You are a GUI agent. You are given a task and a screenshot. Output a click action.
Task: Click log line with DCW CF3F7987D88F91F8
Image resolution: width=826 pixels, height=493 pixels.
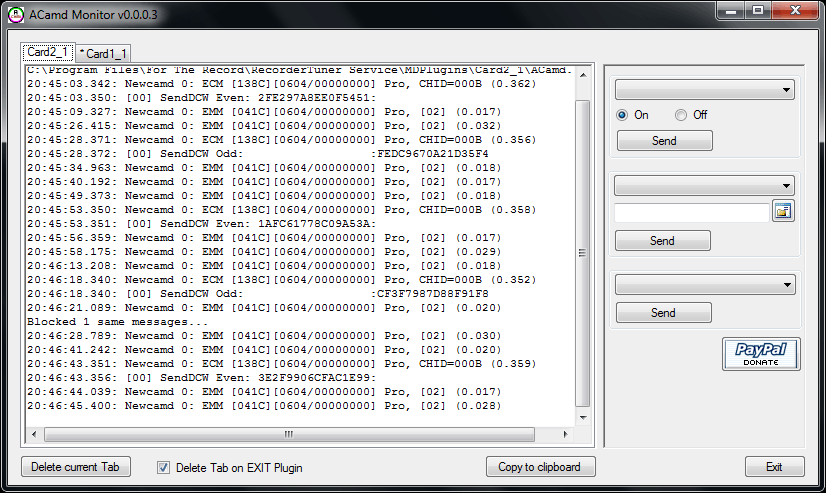pyautogui.click(x=258, y=294)
